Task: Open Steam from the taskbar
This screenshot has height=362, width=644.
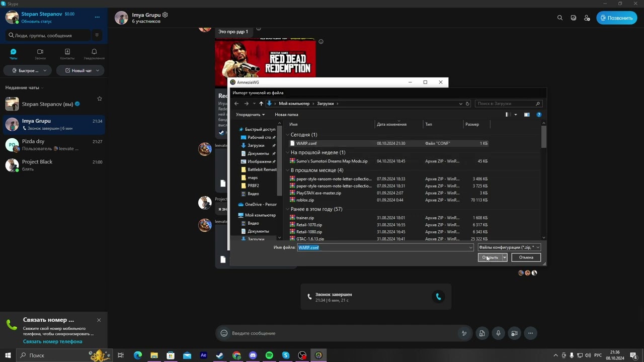Action: tap(220, 355)
